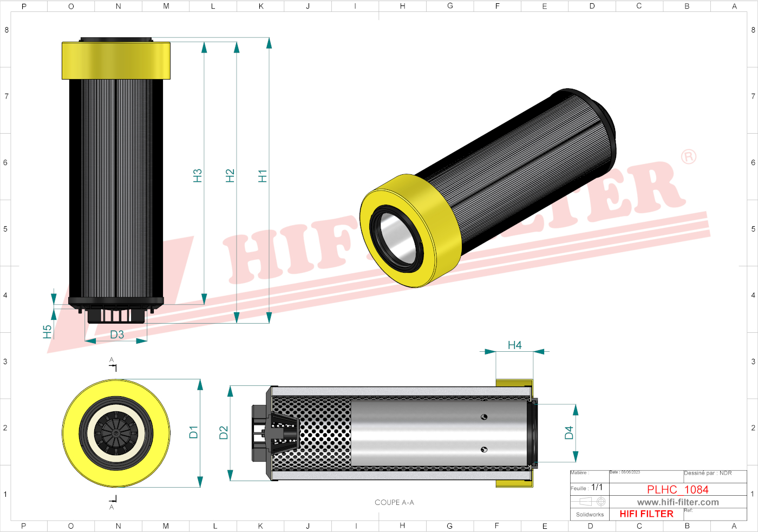Click the red HIFI FILTER title text
The height and width of the screenshot is (532, 758).
point(646,514)
